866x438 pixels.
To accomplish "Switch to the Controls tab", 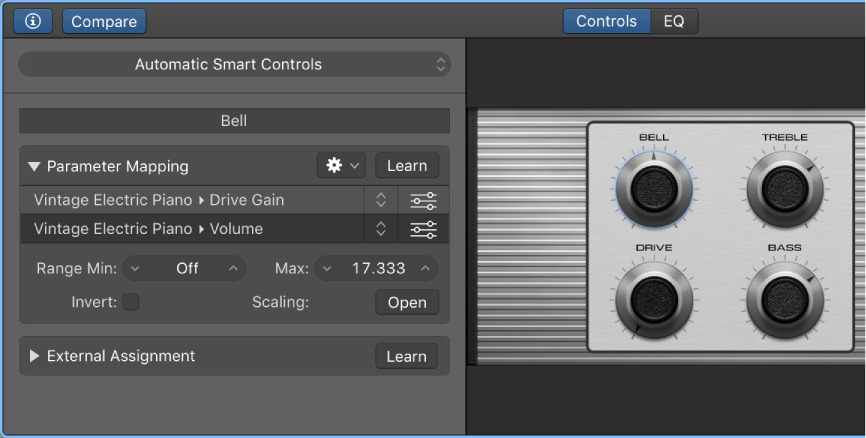I will (606, 21).
